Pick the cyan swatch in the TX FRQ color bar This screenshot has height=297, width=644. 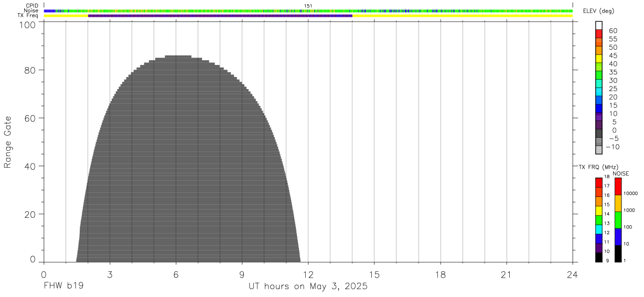tap(599, 229)
